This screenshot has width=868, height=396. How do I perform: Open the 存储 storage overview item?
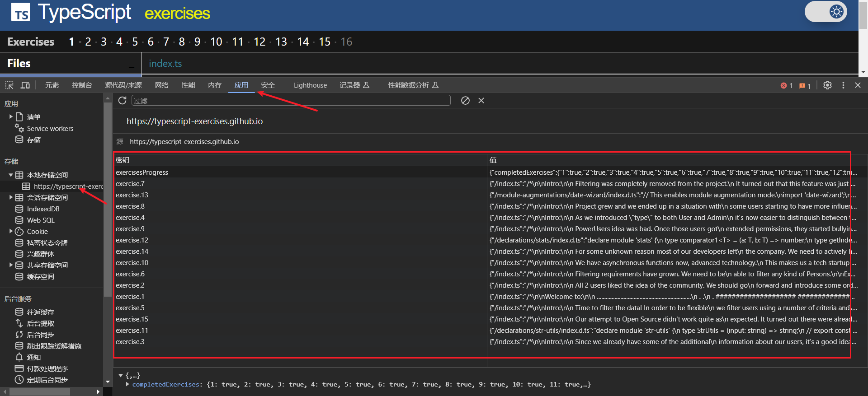[33, 140]
